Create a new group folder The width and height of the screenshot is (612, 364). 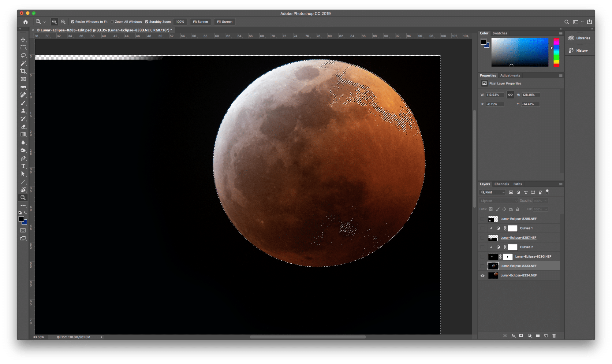click(538, 336)
